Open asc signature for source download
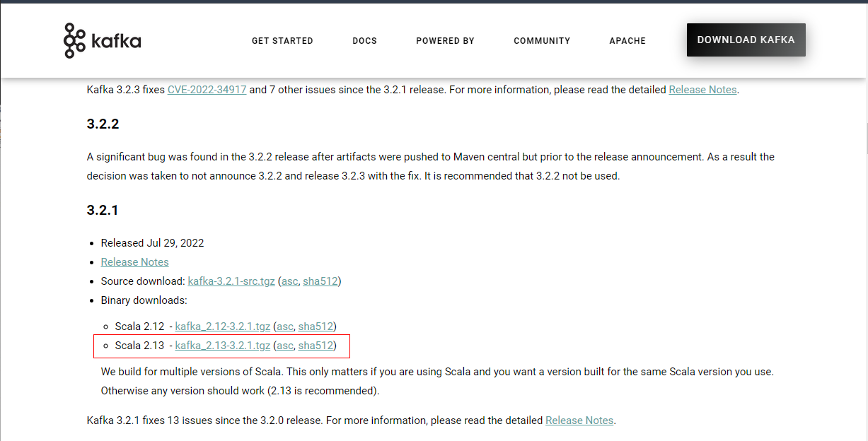868x441 pixels. [x=289, y=281]
